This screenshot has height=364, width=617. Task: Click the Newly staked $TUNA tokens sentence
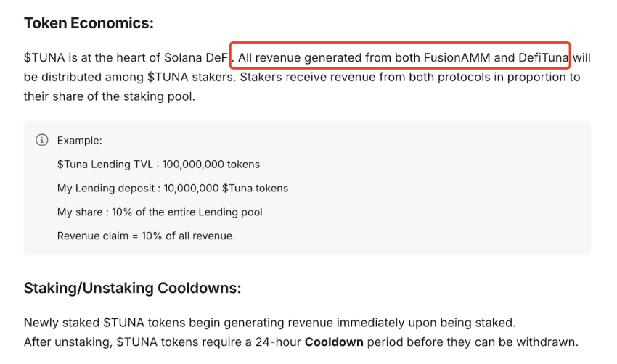269,323
